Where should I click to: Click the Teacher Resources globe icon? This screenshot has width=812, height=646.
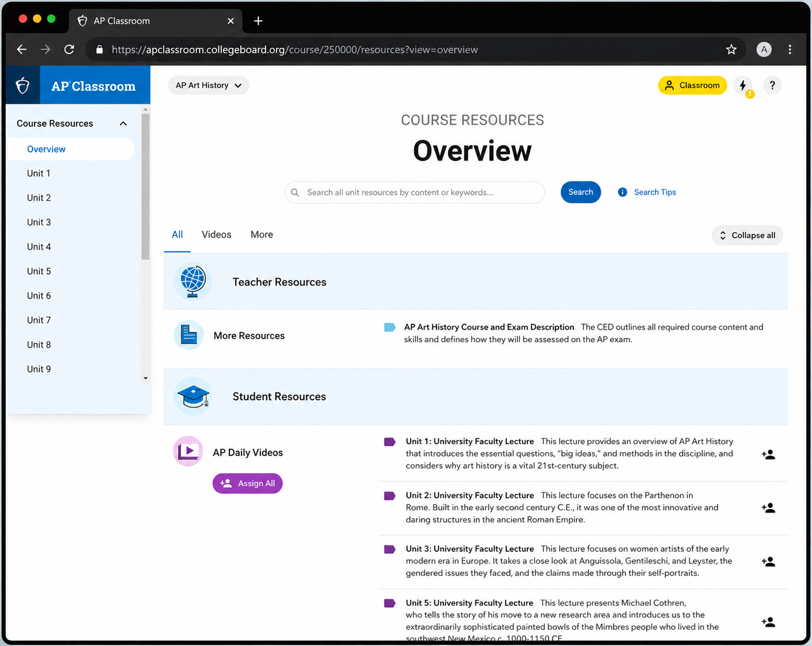tap(193, 282)
